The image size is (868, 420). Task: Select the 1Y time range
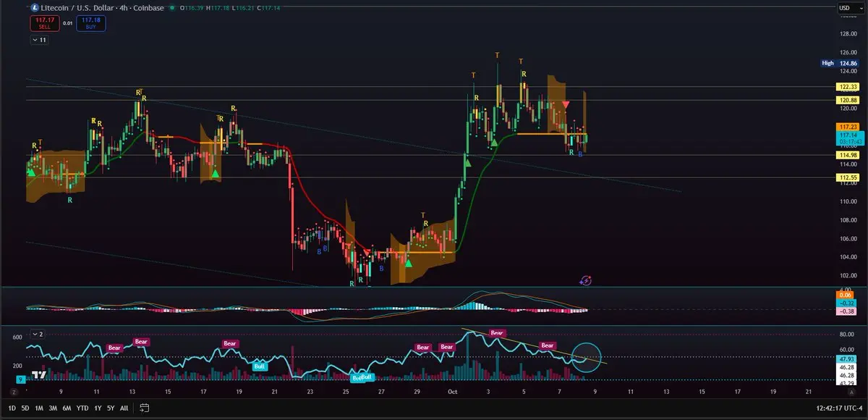[x=98, y=408]
